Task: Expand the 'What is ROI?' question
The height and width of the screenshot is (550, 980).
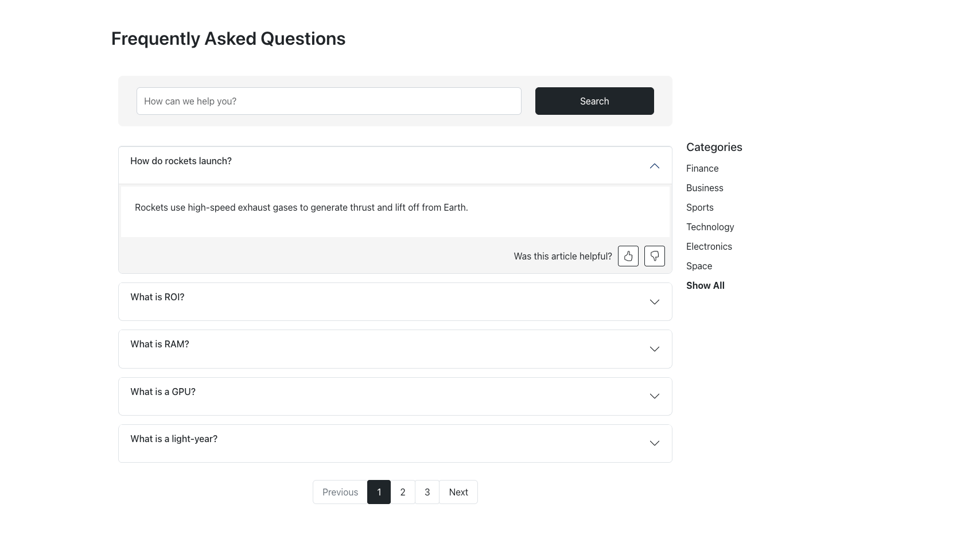Action: click(395, 301)
